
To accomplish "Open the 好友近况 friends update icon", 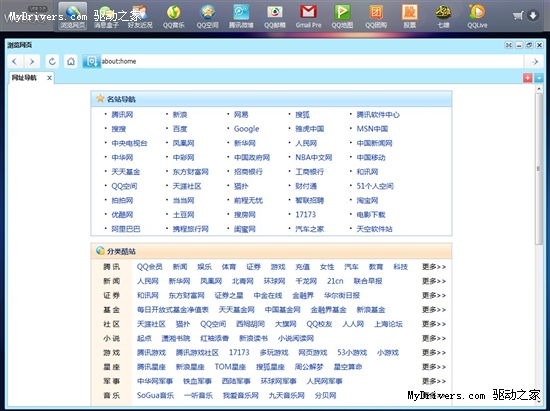I will [x=140, y=16].
